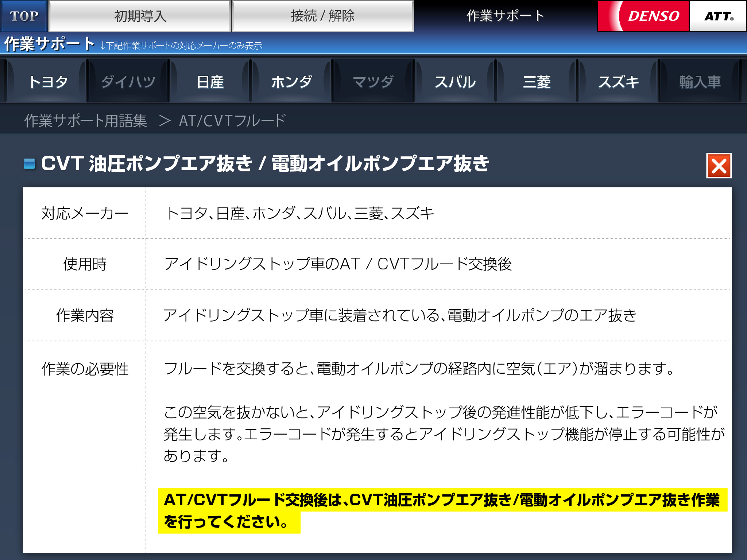Close the CVT air bleed glossary panel
This screenshot has width=747, height=560.
coord(719,166)
